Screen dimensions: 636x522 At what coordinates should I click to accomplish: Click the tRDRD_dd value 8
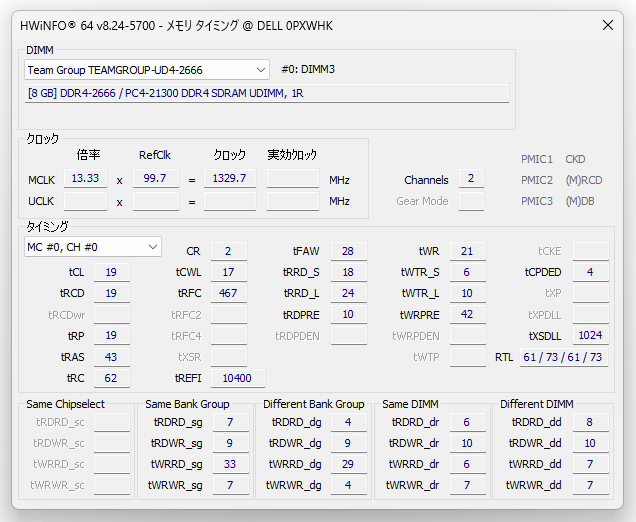pyautogui.click(x=591, y=422)
